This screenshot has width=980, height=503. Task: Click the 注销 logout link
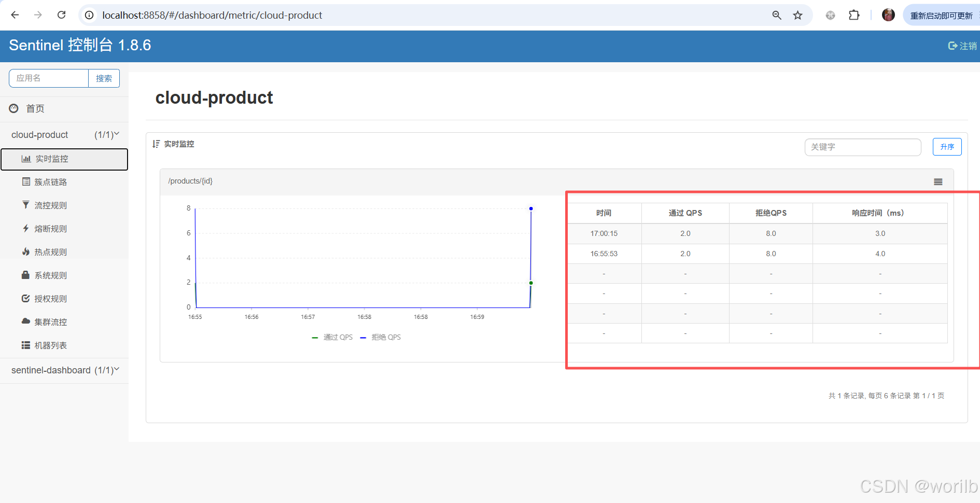pos(968,46)
